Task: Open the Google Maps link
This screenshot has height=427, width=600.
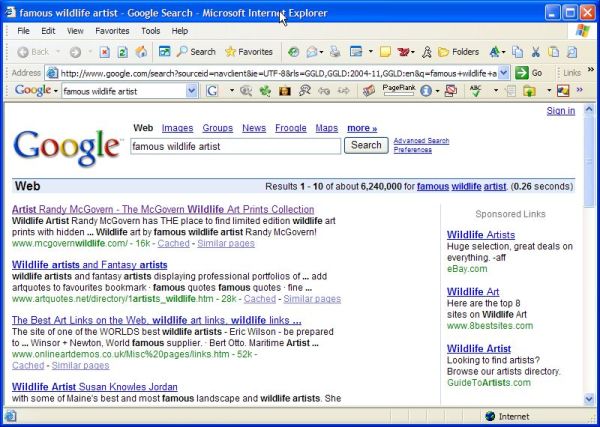Action: point(327,128)
